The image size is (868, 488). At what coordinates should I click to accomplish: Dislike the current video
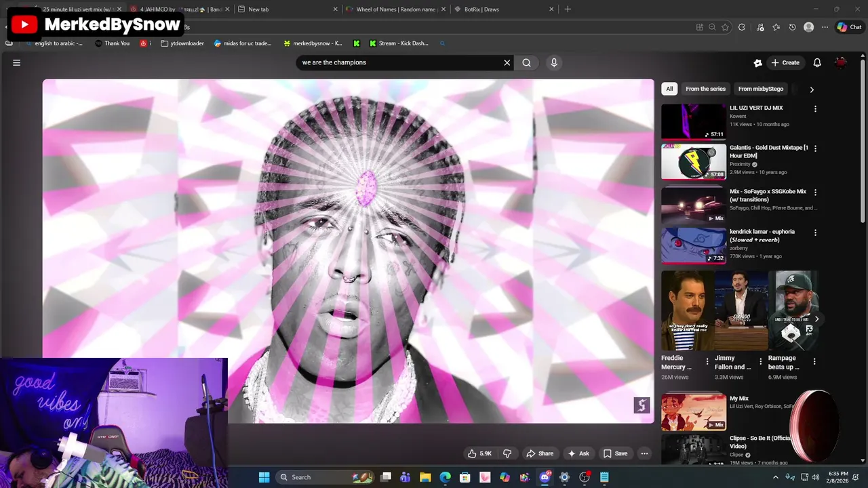[x=507, y=453]
